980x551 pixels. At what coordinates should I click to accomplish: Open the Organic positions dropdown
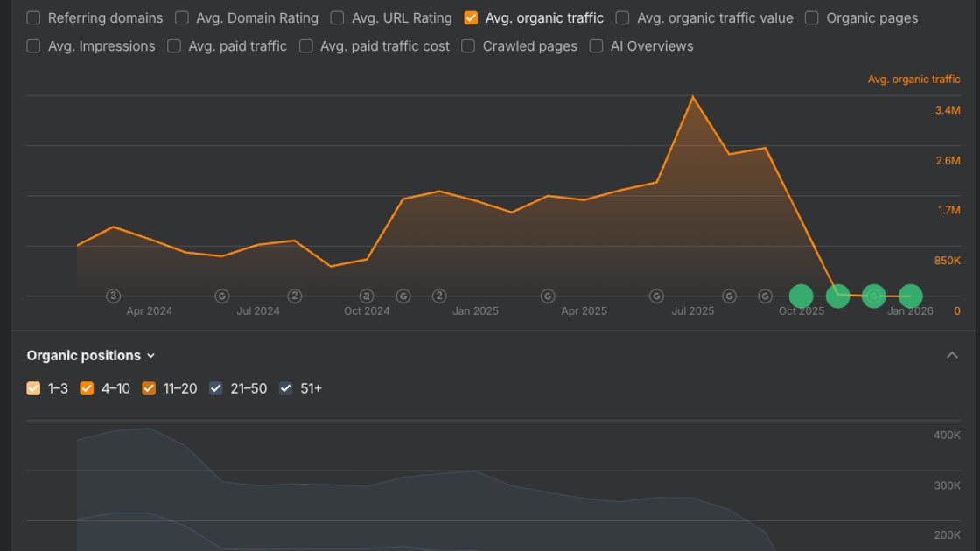click(x=91, y=355)
